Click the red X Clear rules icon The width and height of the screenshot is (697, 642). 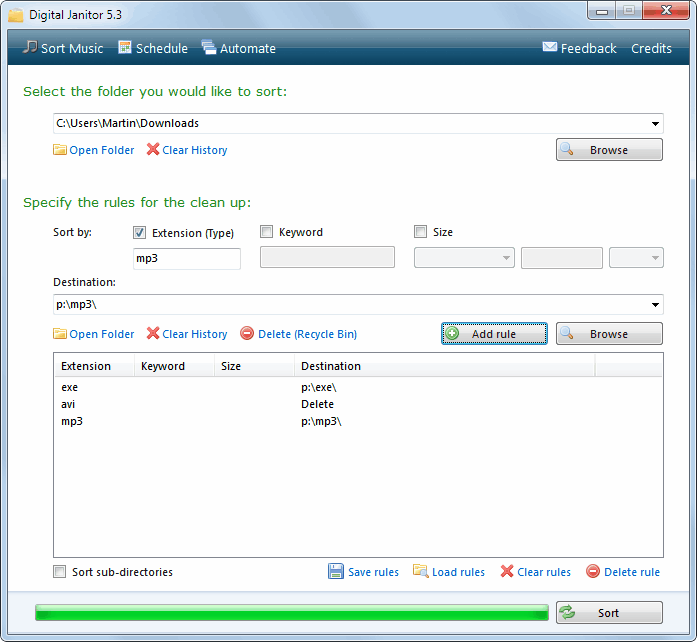[x=507, y=571]
